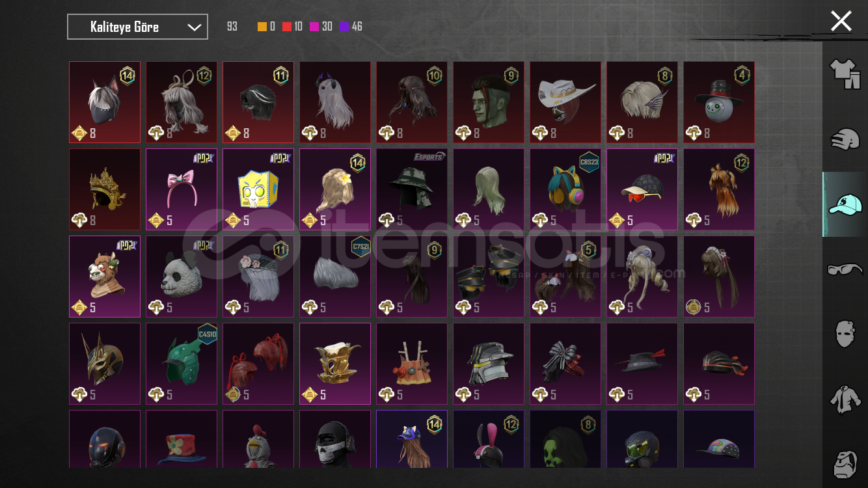
Task: Select the helmet category in sidebar
Action: (845, 139)
